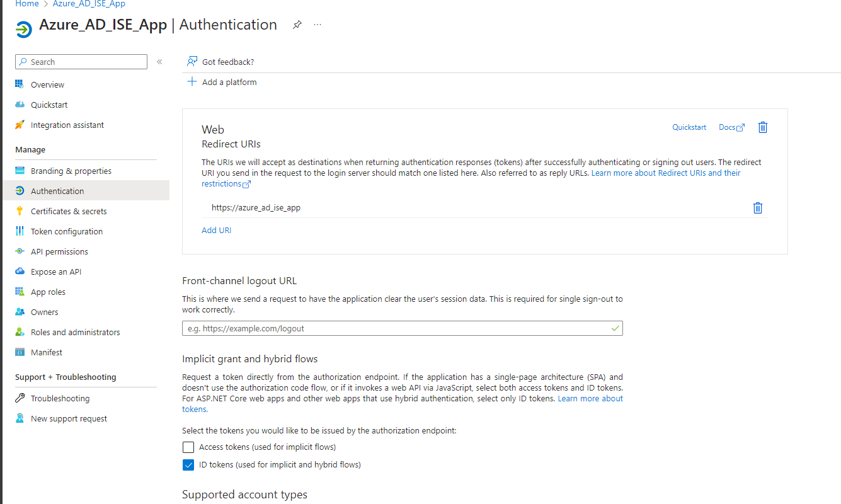Click the Overview grid icon

pyautogui.click(x=20, y=84)
